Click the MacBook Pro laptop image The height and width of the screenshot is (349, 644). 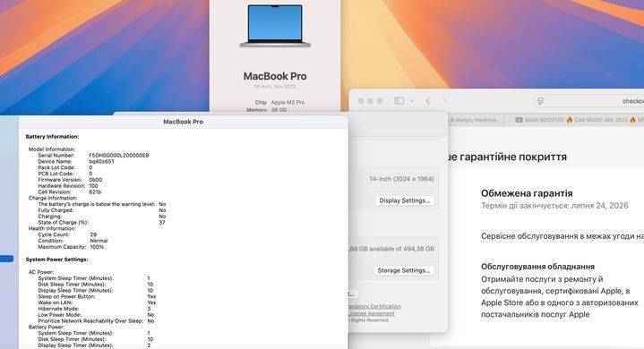click(275, 25)
